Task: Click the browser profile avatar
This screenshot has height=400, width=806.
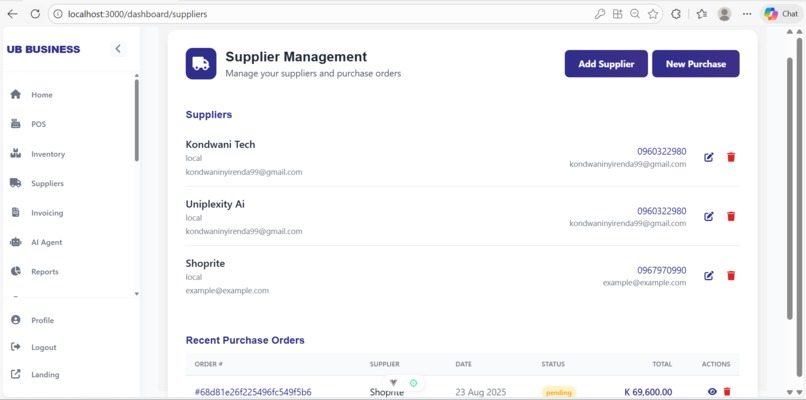Action: (x=724, y=14)
